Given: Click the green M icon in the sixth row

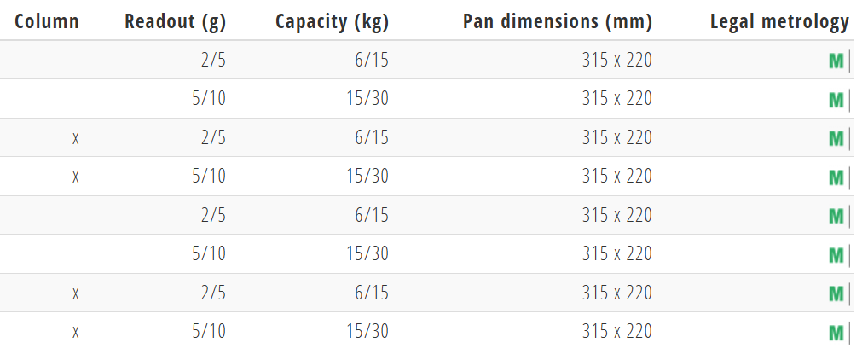Looking at the screenshot, I should point(836,255).
